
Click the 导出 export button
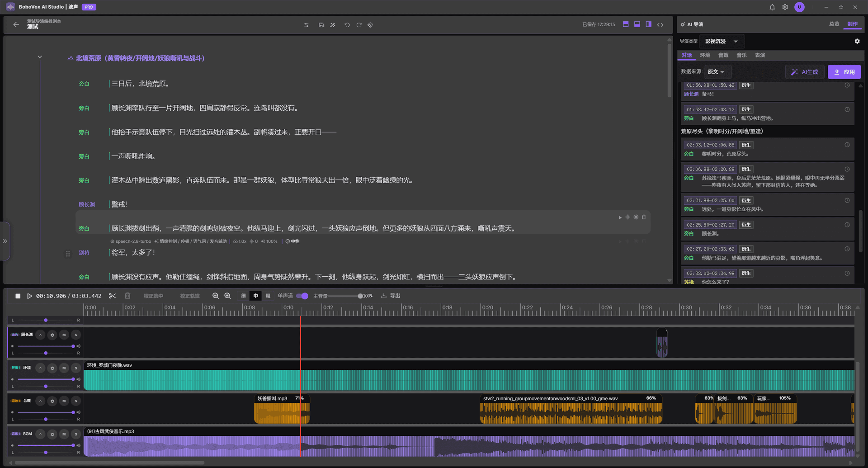[391, 296]
